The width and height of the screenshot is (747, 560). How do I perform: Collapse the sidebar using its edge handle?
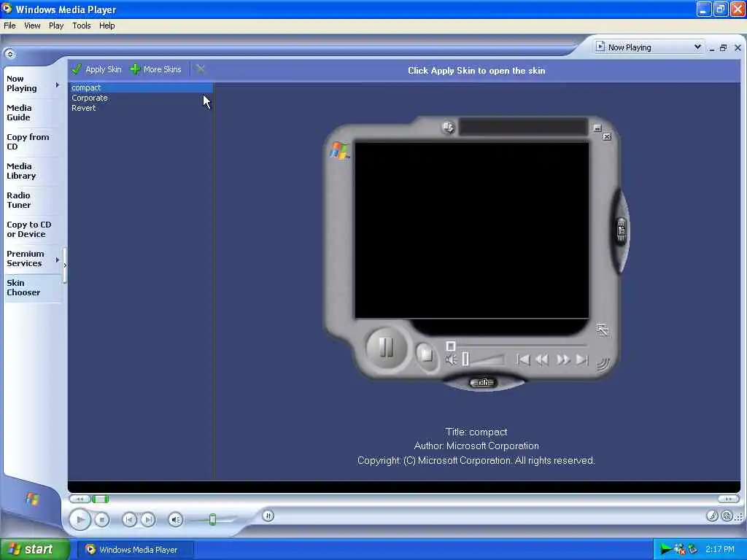point(65,265)
